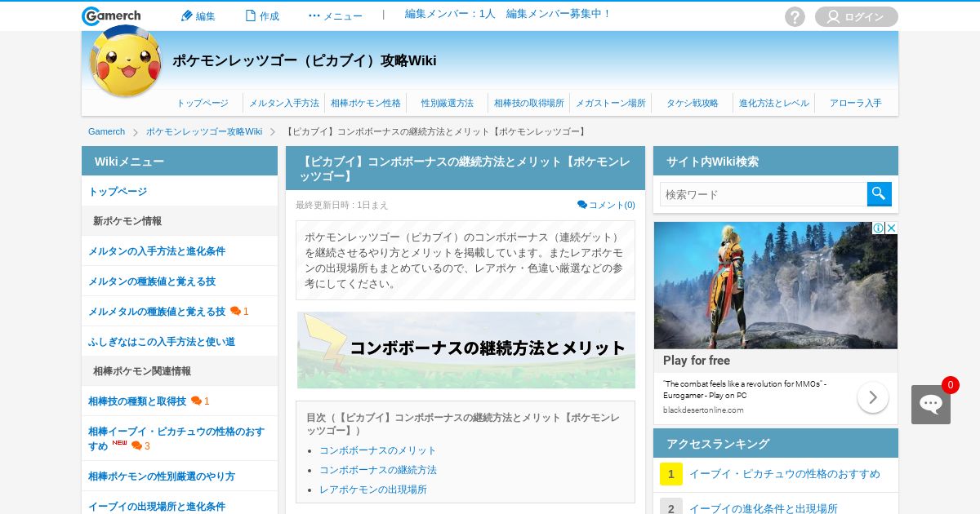Jump to レアポケモンの出現場所 section
The width and height of the screenshot is (980, 514).
(x=373, y=490)
